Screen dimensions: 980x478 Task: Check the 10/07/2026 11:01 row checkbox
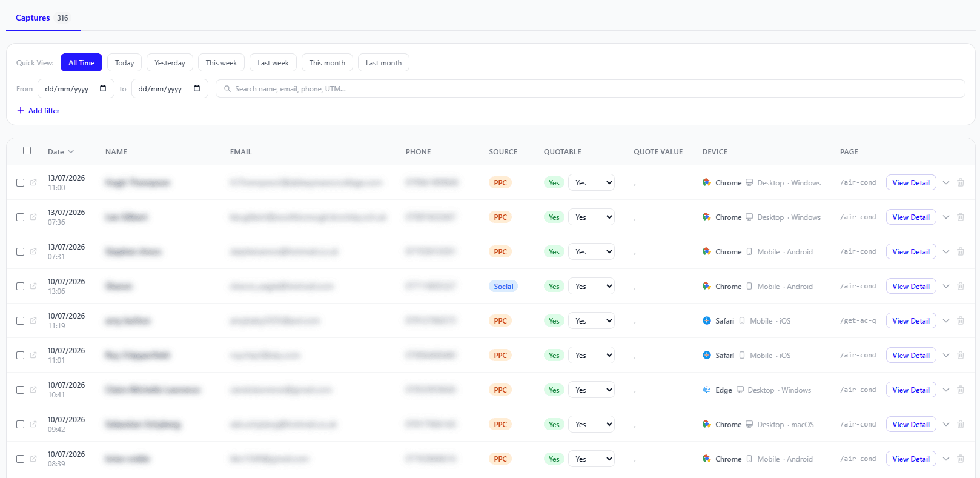point(20,355)
